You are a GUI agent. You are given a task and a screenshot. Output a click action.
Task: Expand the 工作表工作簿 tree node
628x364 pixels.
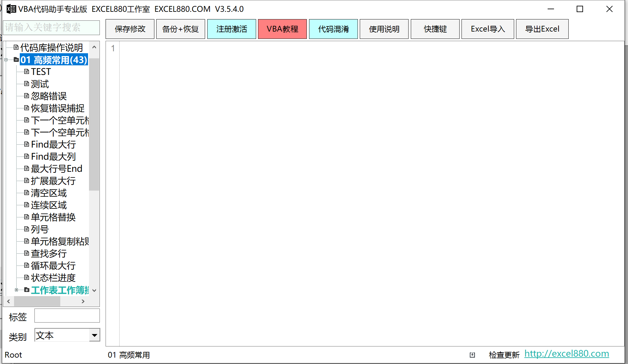pos(17,290)
